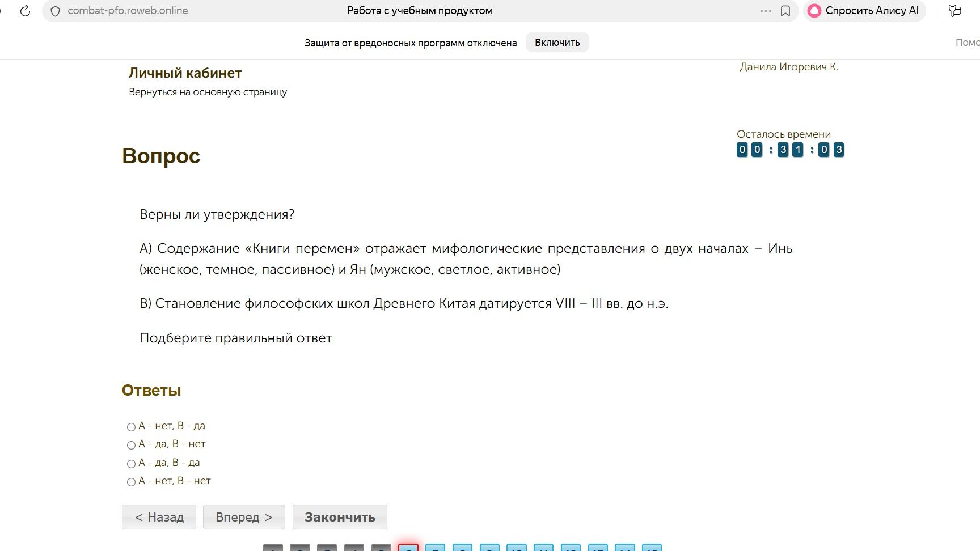Click the address bar URL combat-pfo.roweb.online
This screenshot has width=980, height=551.
128,11
